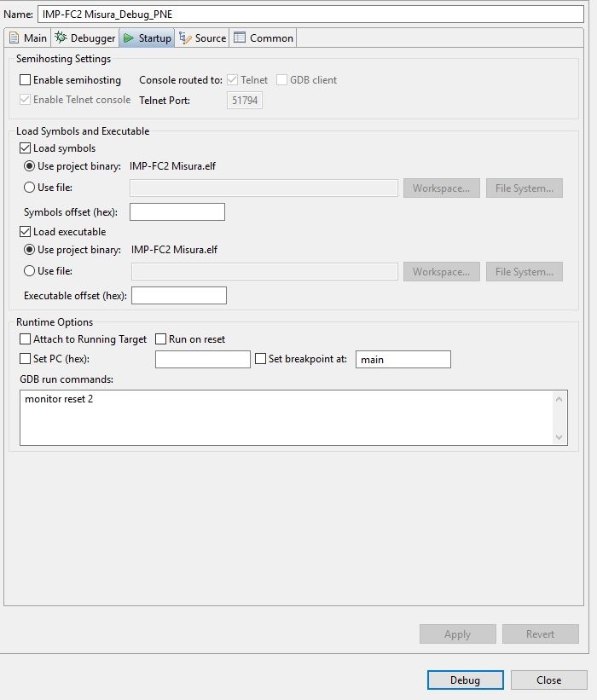This screenshot has width=597, height=700.
Task: Click the Common tab table icon
Action: coord(240,37)
